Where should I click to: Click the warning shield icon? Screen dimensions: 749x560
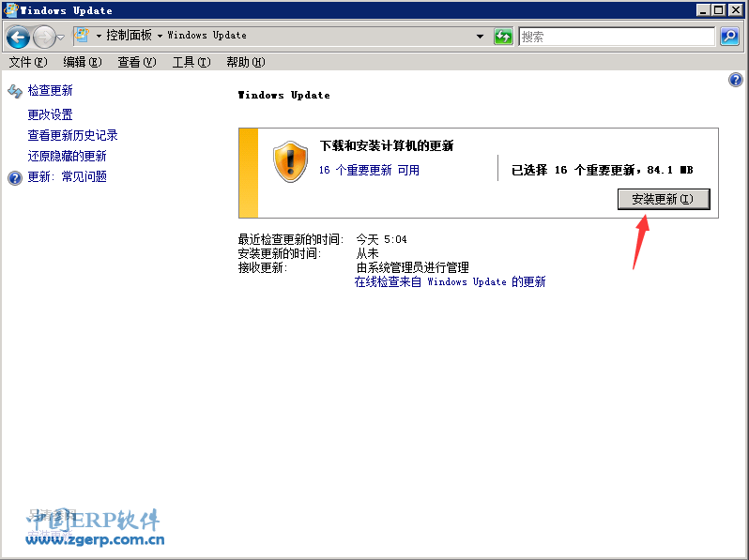point(290,161)
